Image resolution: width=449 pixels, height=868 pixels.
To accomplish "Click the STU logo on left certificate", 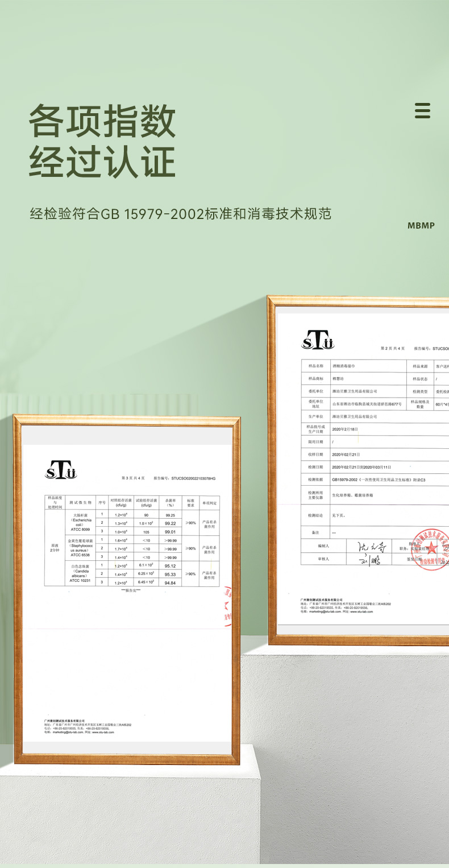I will (61, 470).
